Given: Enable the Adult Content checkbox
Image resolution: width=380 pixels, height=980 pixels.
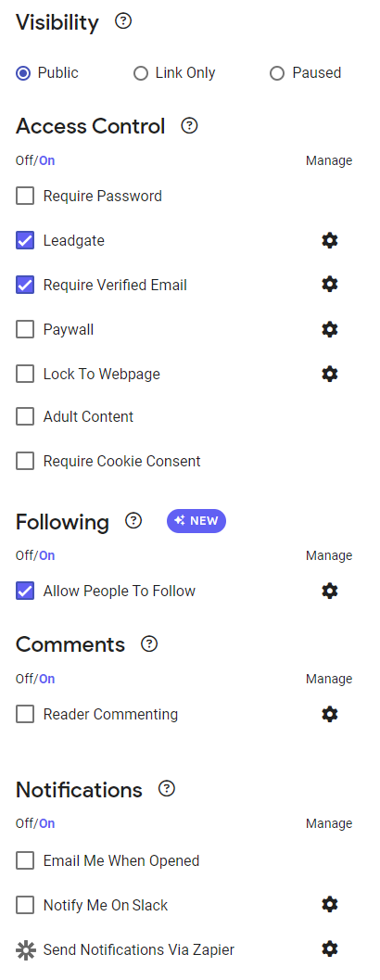Looking at the screenshot, I should tap(25, 416).
